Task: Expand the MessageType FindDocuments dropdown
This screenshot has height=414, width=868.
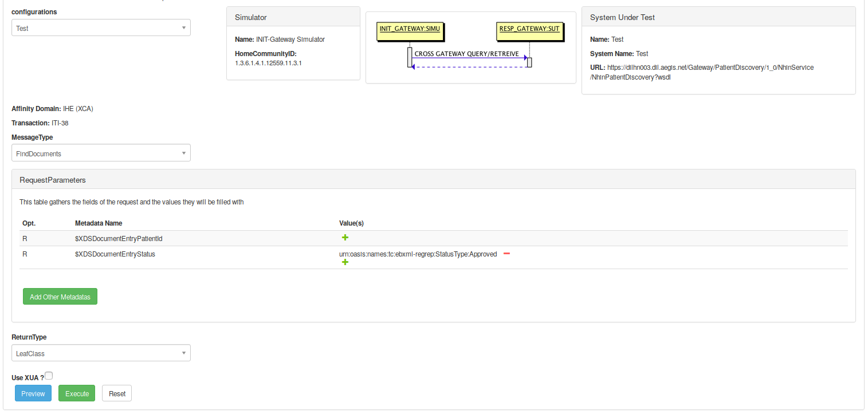Action: click(101, 153)
